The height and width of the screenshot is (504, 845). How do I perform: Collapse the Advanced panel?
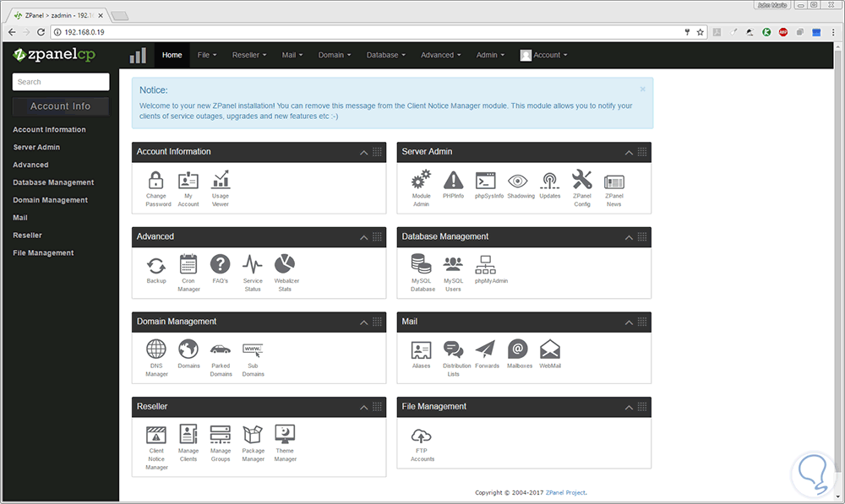[x=363, y=237]
